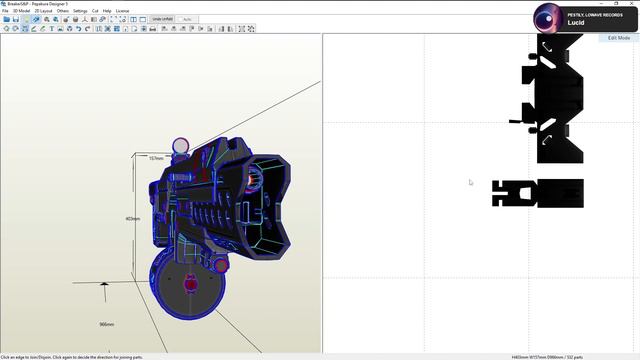Save the project with the floppy disk icon
The image size is (640, 360).
(x=16, y=19)
